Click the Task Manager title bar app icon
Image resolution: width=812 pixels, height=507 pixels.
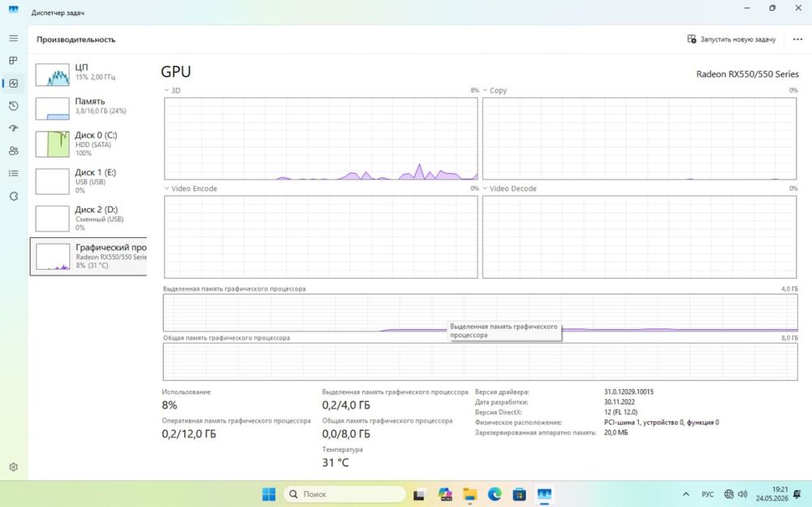tap(14, 9)
